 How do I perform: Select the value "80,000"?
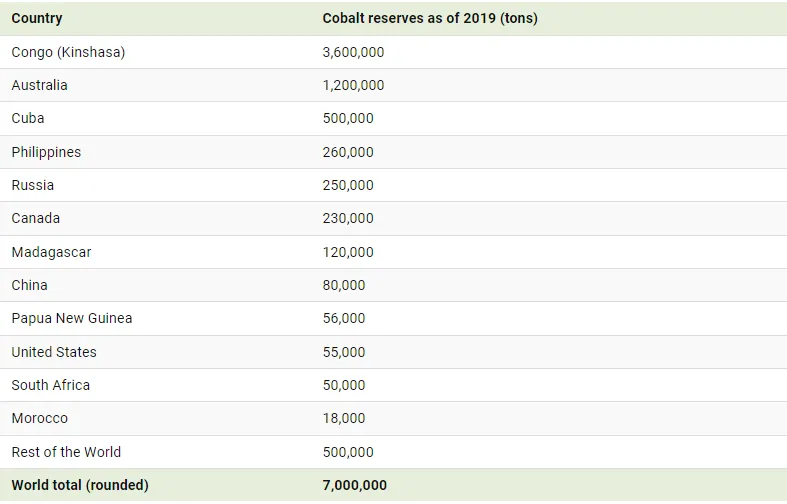click(x=344, y=285)
